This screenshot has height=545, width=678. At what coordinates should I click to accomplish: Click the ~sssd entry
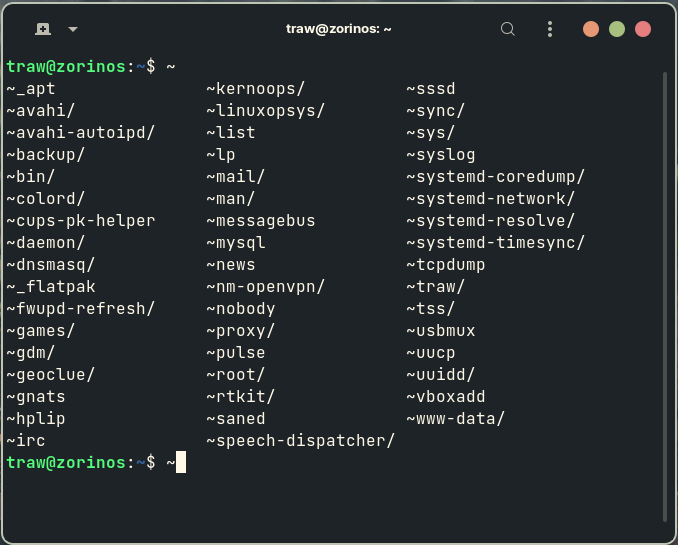point(431,89)
